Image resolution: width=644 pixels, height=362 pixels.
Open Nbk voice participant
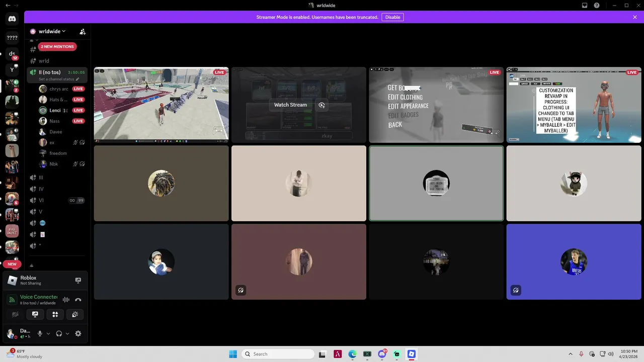point(61,164)
